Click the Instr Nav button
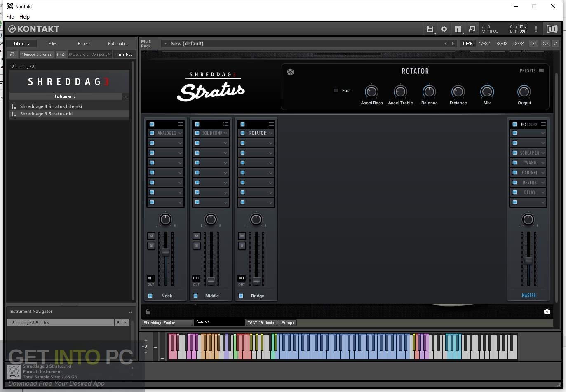 pos(124,54)
